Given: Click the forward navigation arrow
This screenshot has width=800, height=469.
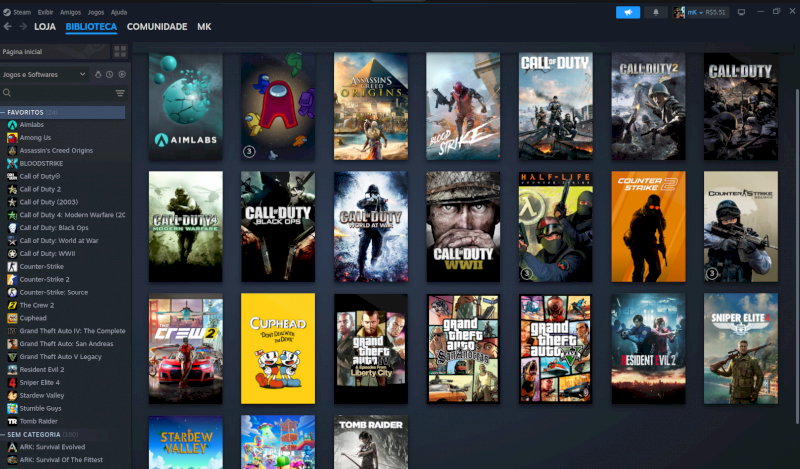Looking at the screenshot, I should [23, 27].
